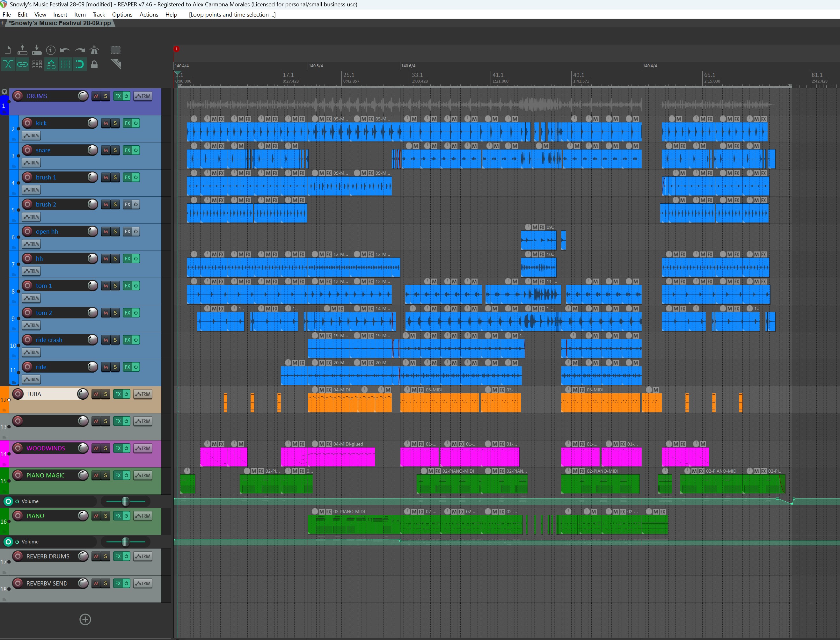This screenshot has height=640, width=840.
Task: Toggle snap magnet icon in toolbar
Action: pos(80,64)
